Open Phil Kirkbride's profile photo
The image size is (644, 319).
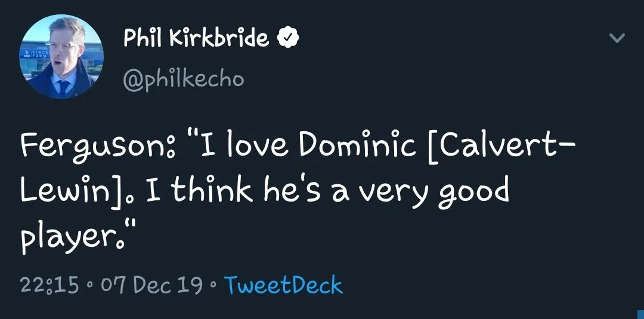(x=62, y=57)
